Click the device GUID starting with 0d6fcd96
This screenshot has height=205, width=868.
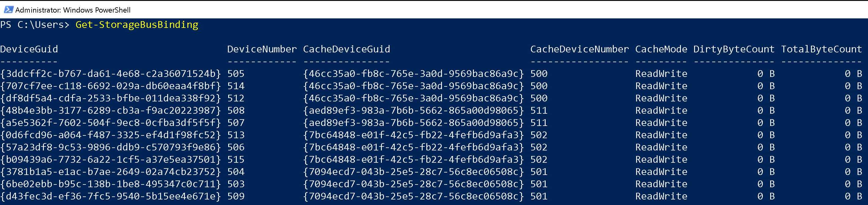tap(110, 135)
